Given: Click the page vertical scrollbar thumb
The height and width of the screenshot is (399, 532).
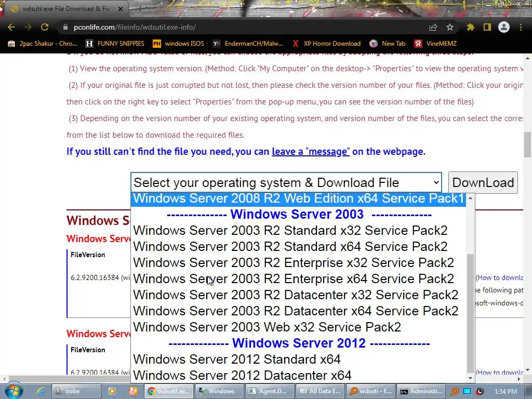Looking at the screenshot, I should [528, 144].
